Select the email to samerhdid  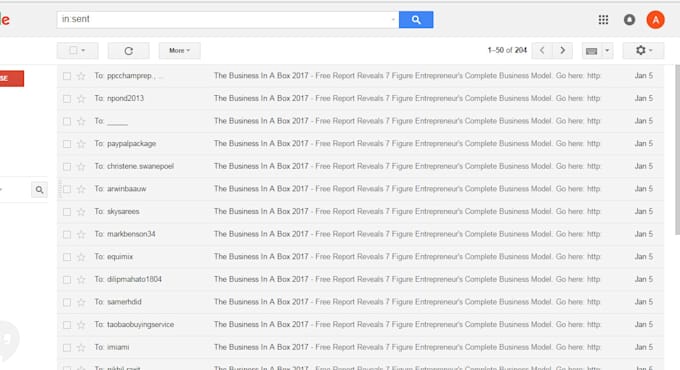[x=67, y=302]
